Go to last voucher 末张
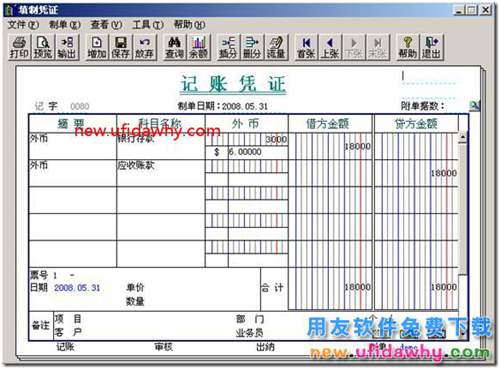The height and width of the screenshot is (369, 500). point(377,47)
